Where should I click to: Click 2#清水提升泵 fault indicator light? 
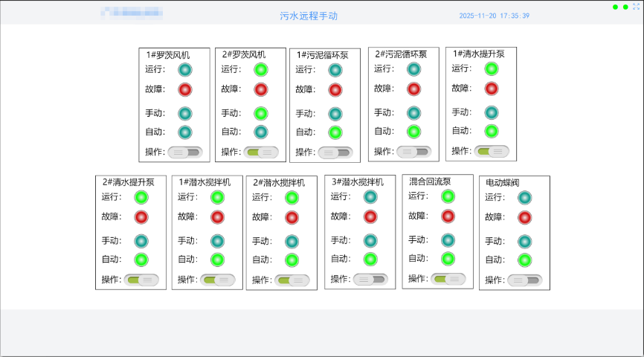[141, 217]
